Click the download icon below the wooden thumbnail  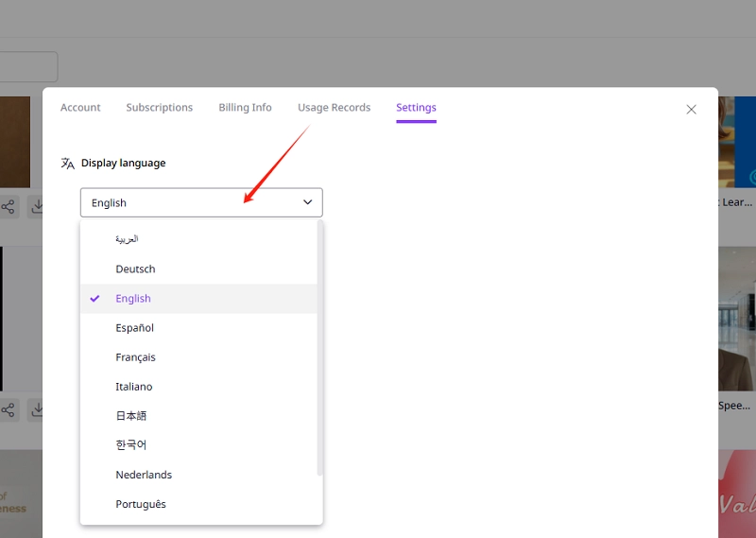pos(37,206)
